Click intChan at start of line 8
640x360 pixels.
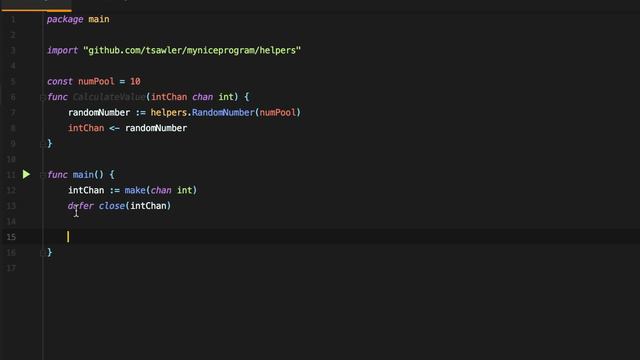[86, 128]
